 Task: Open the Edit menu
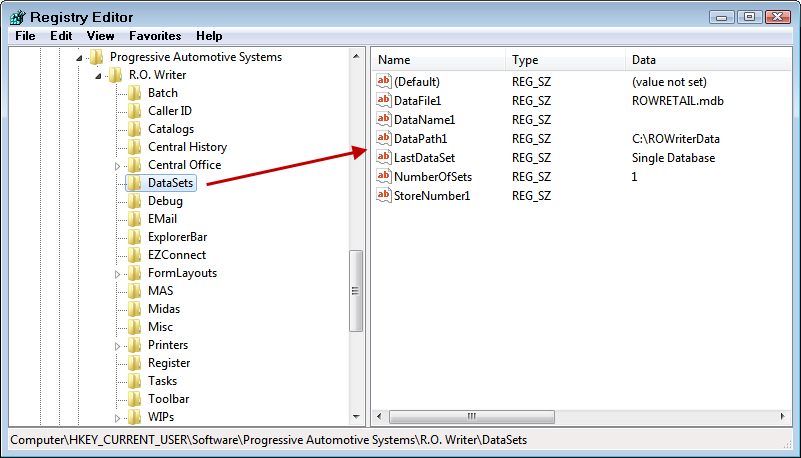coord(61,35)
